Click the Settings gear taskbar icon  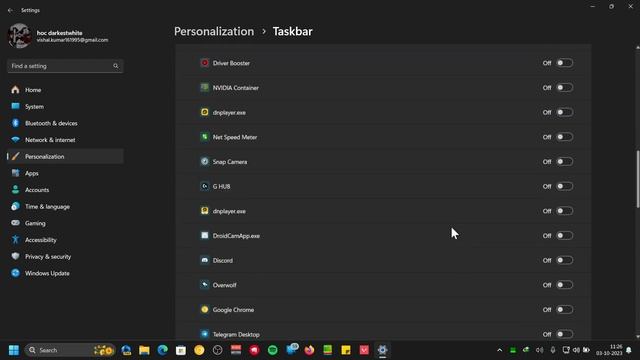pyautogui.click(x=382, y=350)
